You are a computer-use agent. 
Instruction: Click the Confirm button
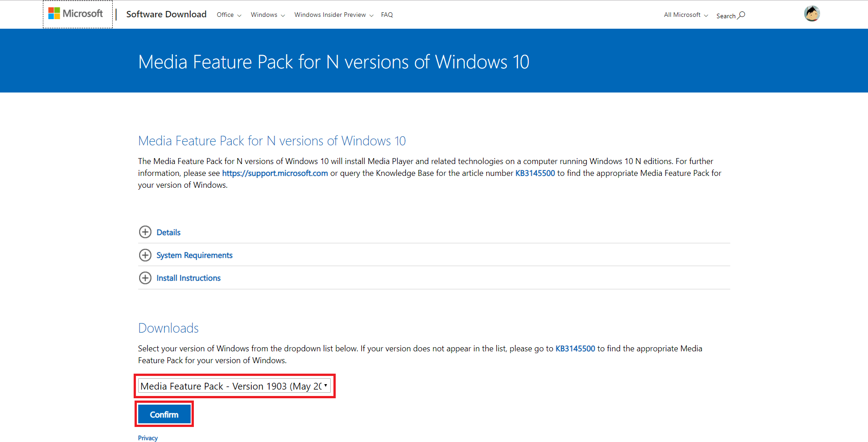click(164, 414)
